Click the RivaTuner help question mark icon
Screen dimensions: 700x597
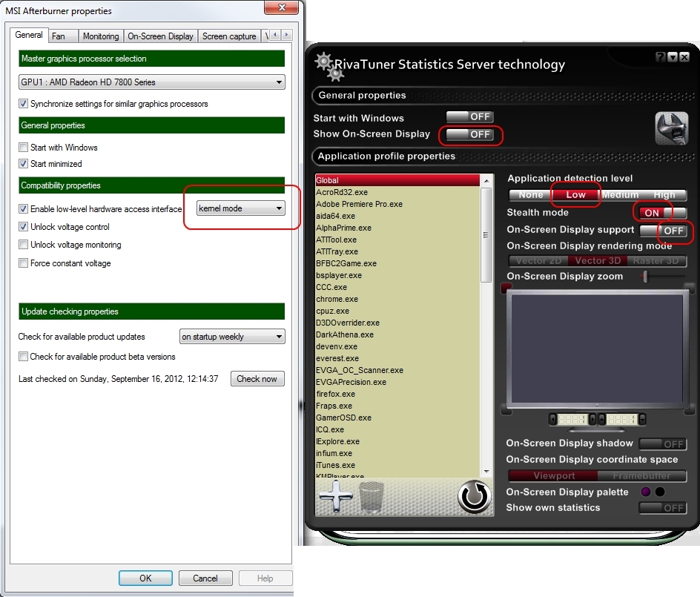(660, 56)
